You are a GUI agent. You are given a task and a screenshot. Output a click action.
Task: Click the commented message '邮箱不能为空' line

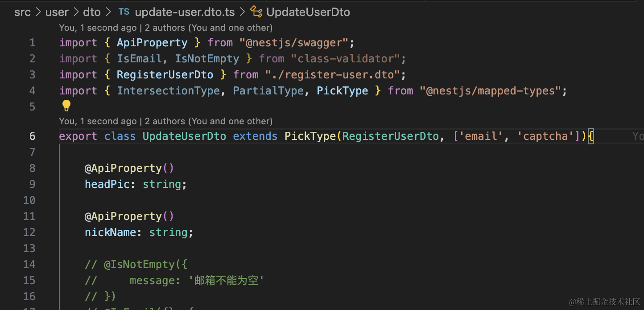click(x=174, y=281)
